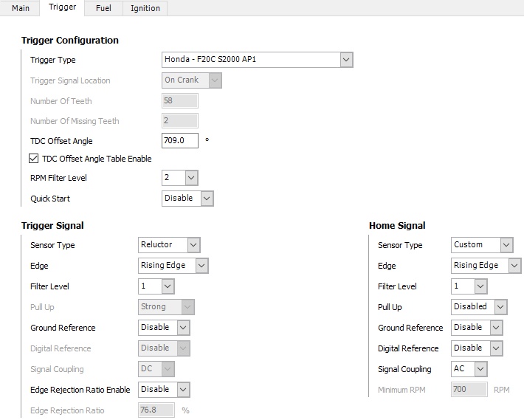Open the Trigger Type dropdown
524x420 pixels.
[258, 60]
